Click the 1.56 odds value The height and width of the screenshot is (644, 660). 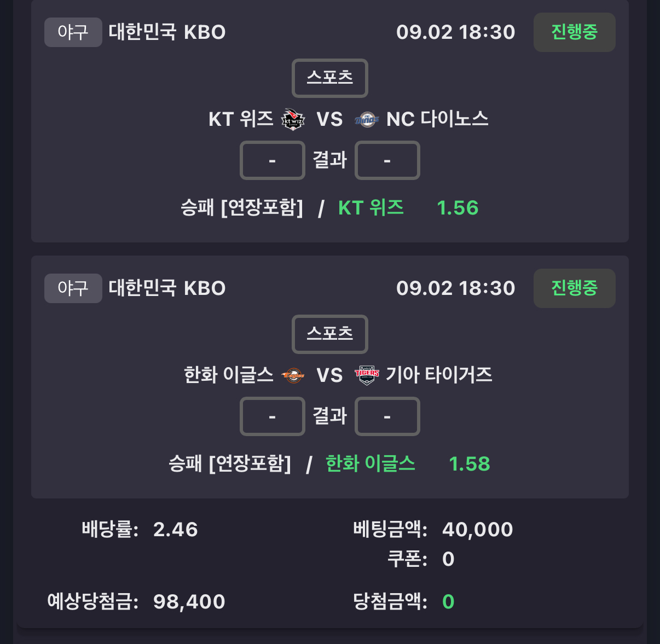tap(458, 208)
